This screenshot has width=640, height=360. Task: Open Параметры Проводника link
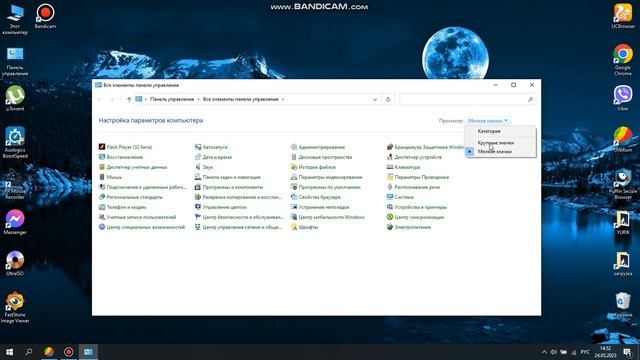tap(418, 177)
